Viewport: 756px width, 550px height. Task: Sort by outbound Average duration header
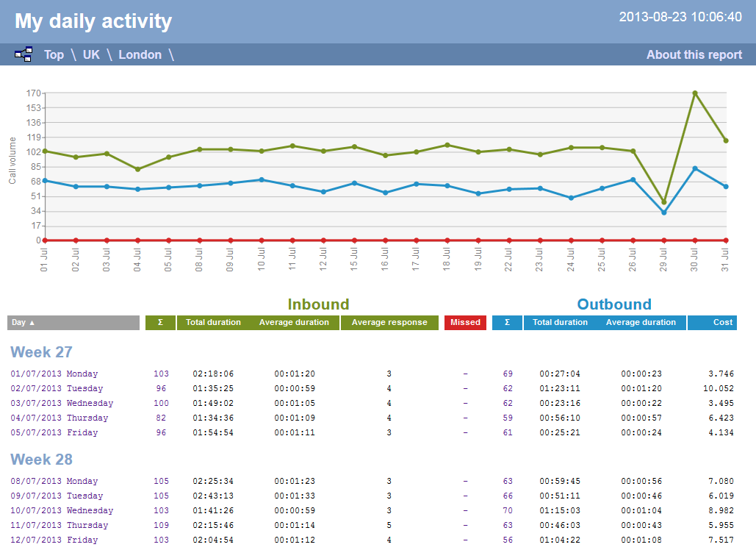[x=641, y=322]
